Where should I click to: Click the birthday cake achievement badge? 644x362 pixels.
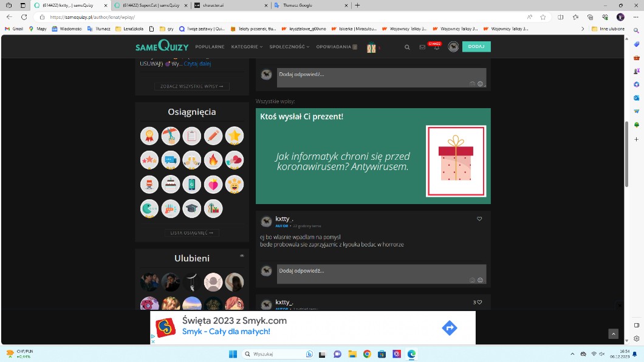click(171, 184)
